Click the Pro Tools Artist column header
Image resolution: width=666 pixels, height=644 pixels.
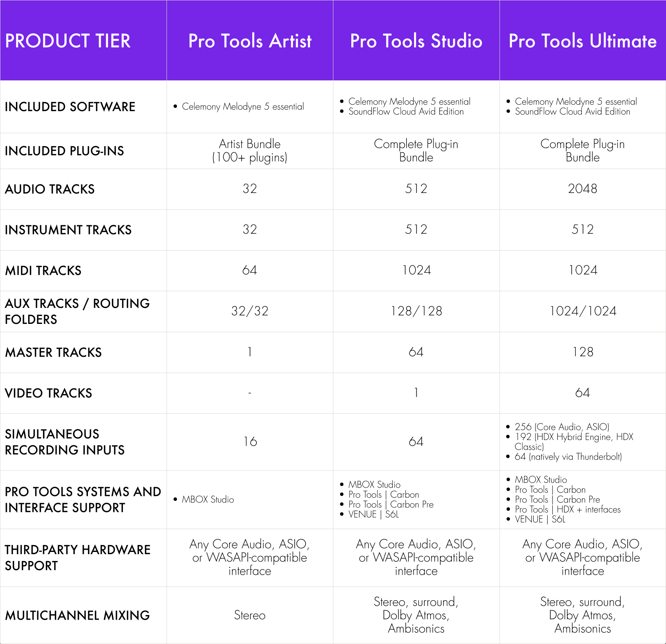(250, 41)
